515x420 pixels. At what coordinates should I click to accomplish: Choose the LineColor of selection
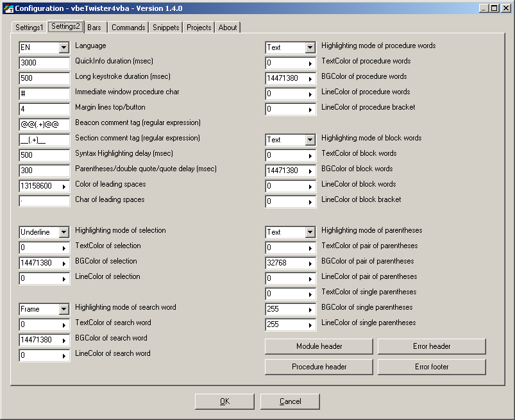click(64, 279)
